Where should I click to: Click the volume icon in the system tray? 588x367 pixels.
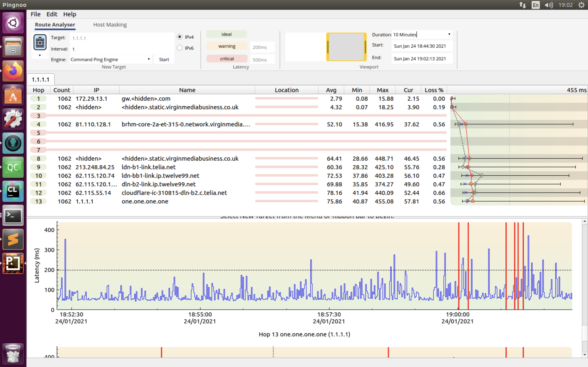coord(549,5)
